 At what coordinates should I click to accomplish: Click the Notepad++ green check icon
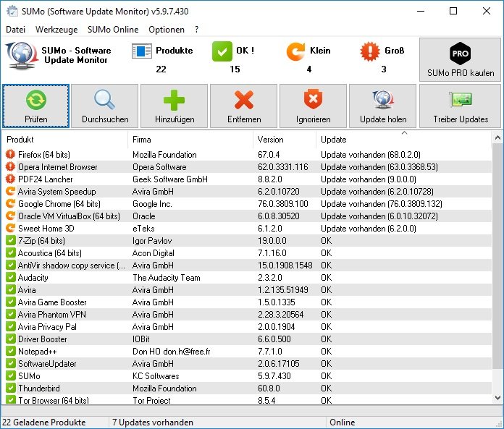tap(10, 351)
